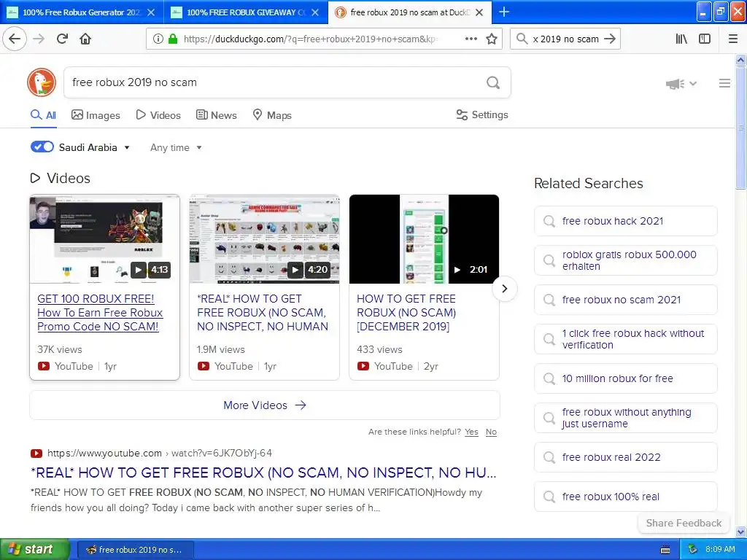747x560 pixels.
Task: Expand the megaphone dropdown menu
Action: tap(681, 84)
